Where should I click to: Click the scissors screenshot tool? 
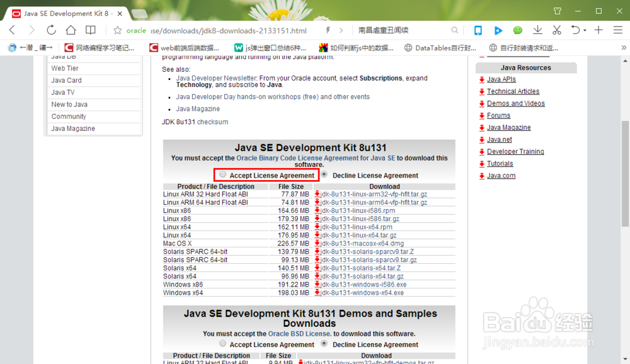coord(556,30)
